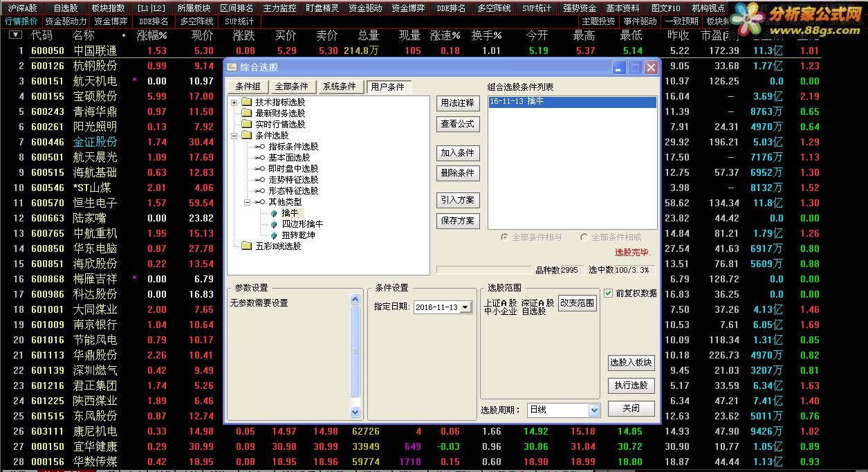
Task: Open the 选股周期 日线 dropdown
Action: coord(593,410)
